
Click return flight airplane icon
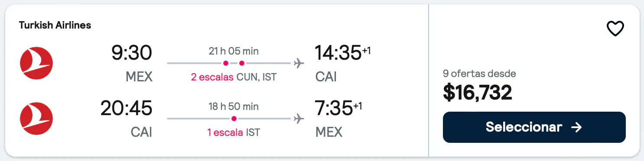(299, 119)
